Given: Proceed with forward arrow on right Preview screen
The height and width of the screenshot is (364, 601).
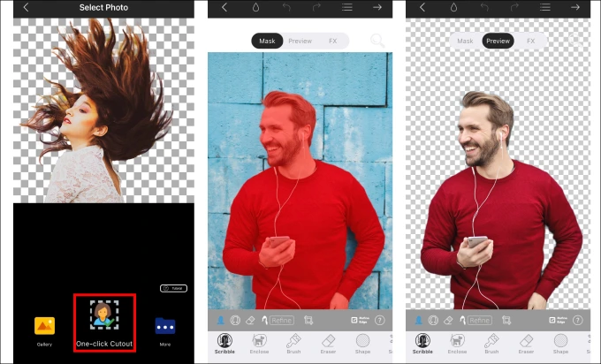Looking at the screenshot, I should tap(575, 7).
